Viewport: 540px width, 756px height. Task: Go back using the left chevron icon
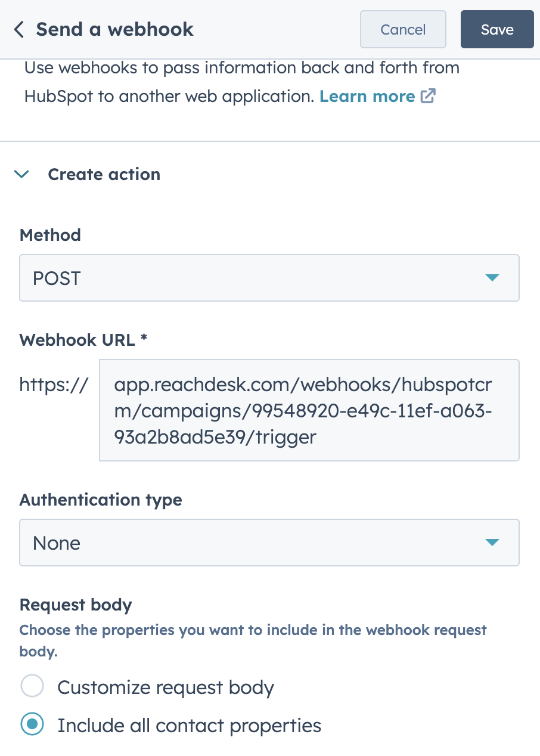[19, 29]
